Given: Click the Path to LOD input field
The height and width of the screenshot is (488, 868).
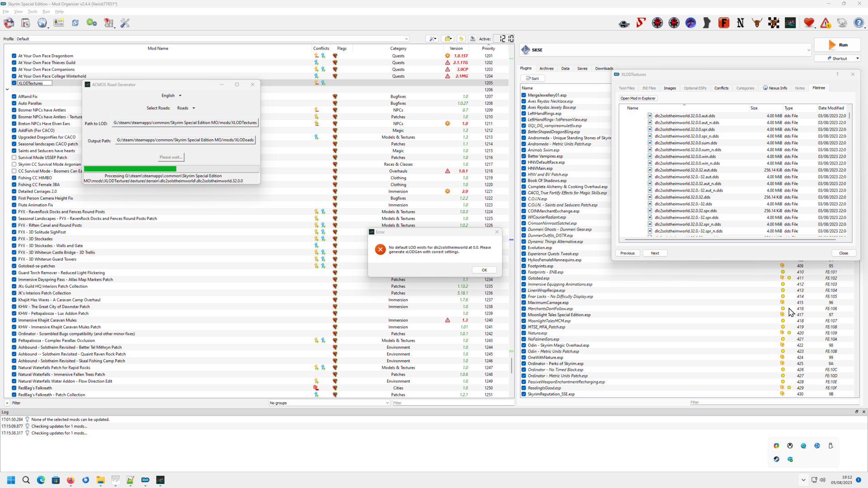Looking at the screenshot, I should tap(185, 123).
